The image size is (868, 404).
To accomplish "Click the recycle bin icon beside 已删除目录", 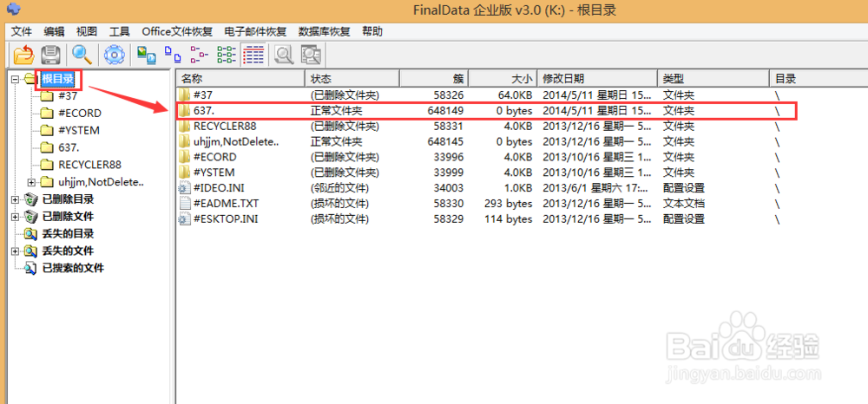I will point(30,199).
